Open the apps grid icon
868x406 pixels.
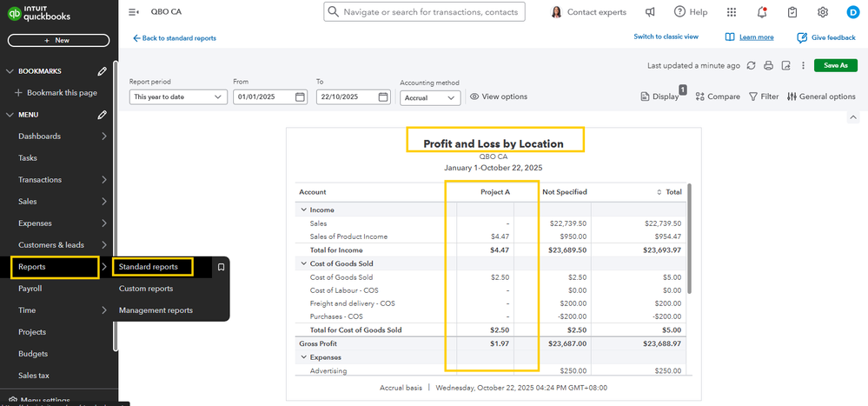[x=732, y=11]
